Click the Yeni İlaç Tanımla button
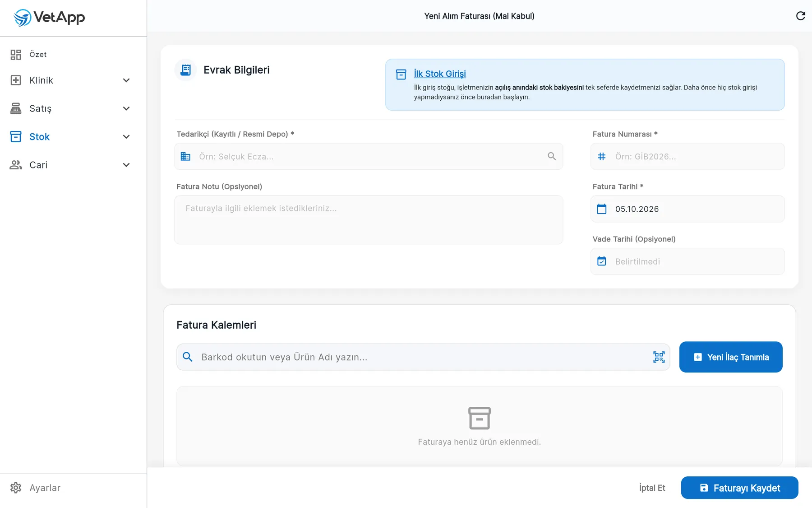The width and height of the screenshot is (812, 508). pyautogui.click(x=731, y=357)
